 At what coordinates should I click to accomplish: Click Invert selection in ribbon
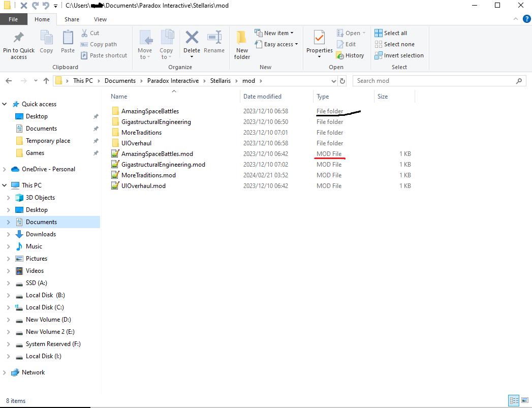[x=399, y=55]
